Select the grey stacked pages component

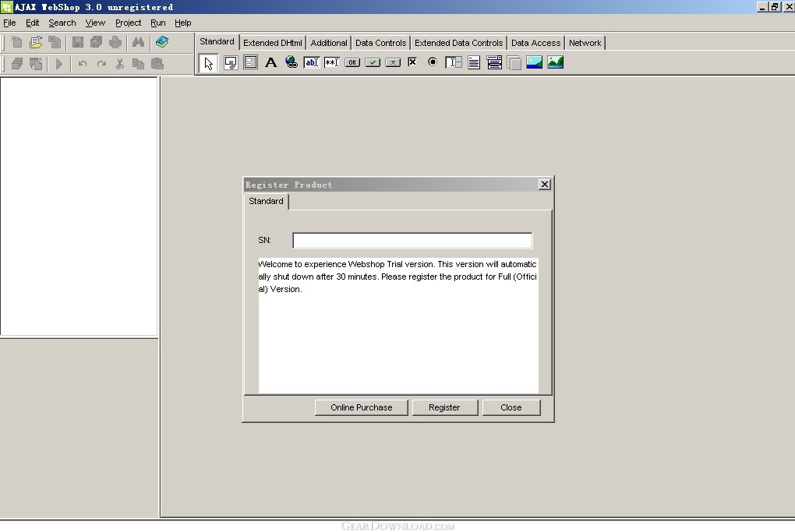(514, 63)
